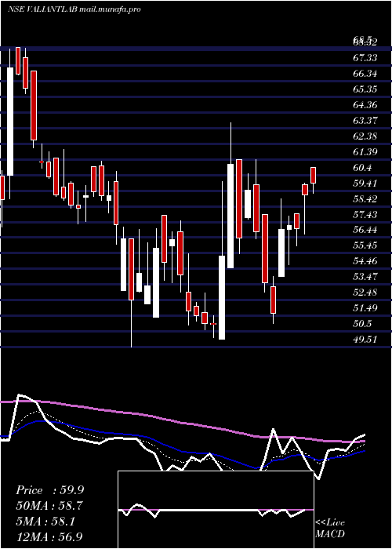Click the 66.34 price axis label

[365, 74]
